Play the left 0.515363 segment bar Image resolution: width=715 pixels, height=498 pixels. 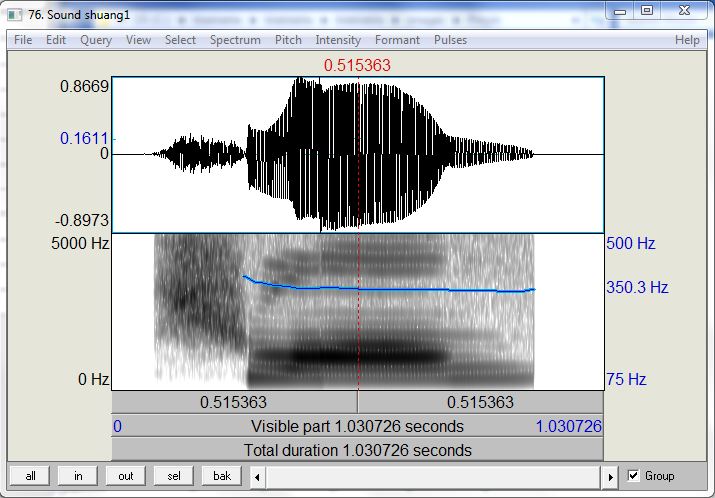point(234,402)
